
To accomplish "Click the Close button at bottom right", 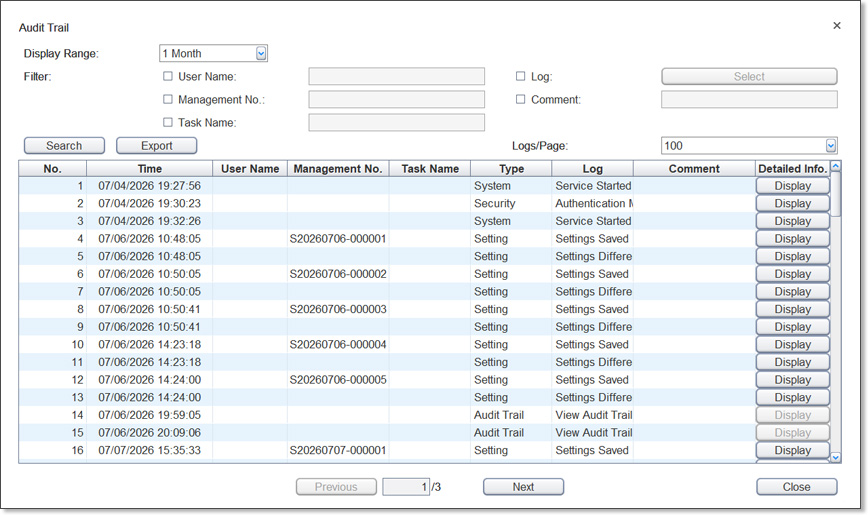I will tap(797, 487).
